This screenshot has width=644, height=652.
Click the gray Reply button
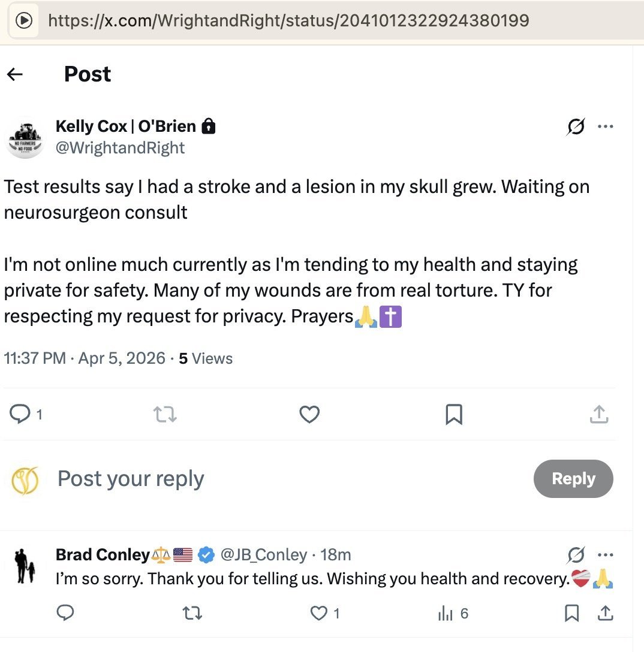pos(573,479)
